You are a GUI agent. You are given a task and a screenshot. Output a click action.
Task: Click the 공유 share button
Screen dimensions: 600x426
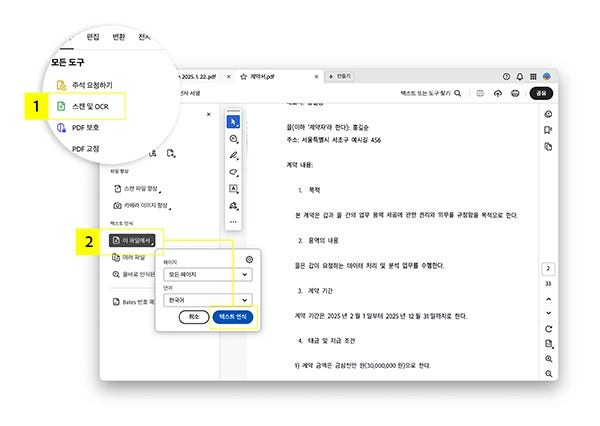[x=541, y=93]
